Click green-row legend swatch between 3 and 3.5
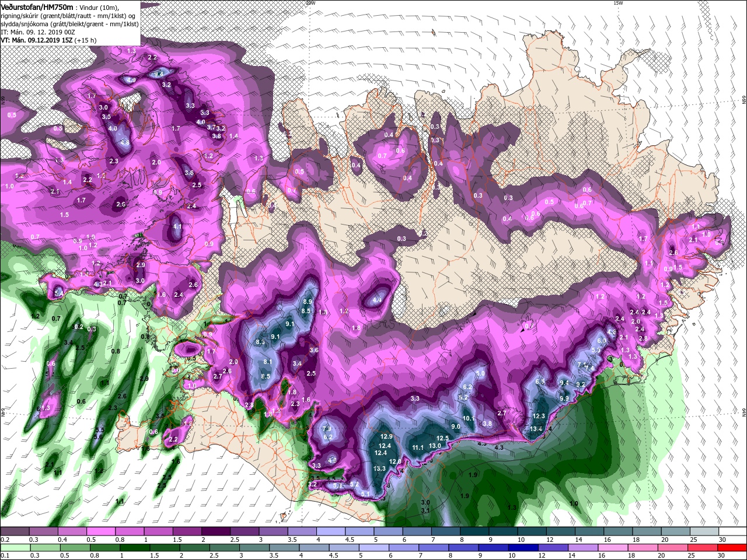This screenshot has height=560, width=747. pos(254,548)
